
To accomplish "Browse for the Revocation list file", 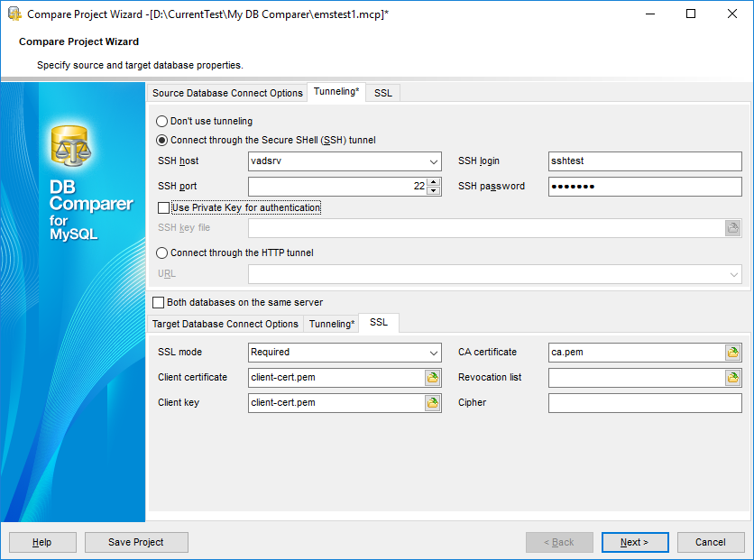I will point(733,378).
